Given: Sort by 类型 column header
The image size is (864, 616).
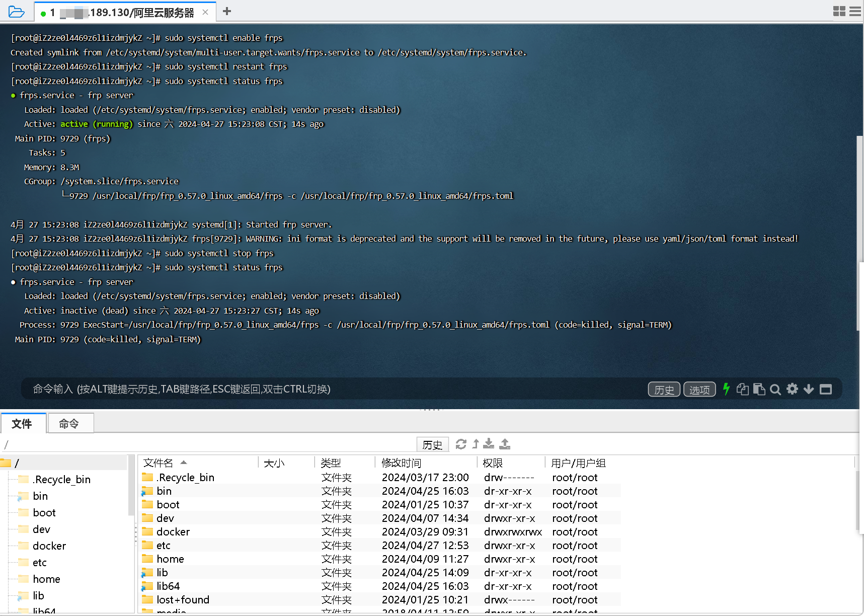Looking at the screenshot, I should (x=346, y=463).
